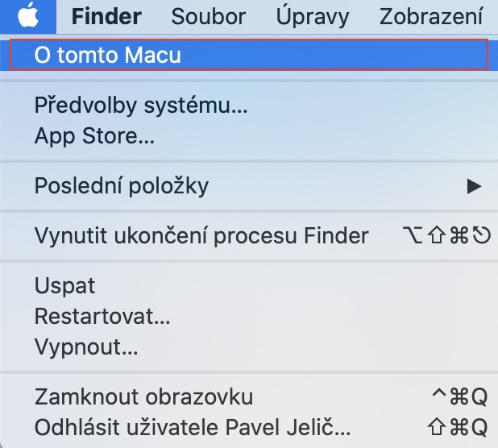Open the Úpravy menu

312,16
